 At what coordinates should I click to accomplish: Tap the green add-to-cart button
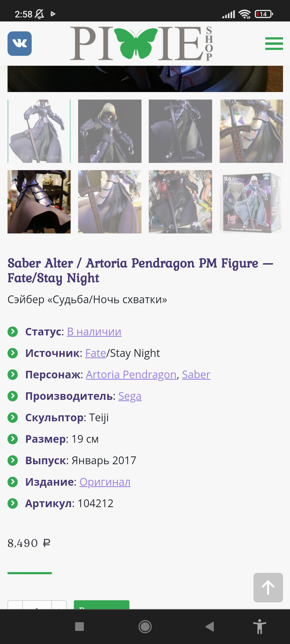click(x=102, y=605)
